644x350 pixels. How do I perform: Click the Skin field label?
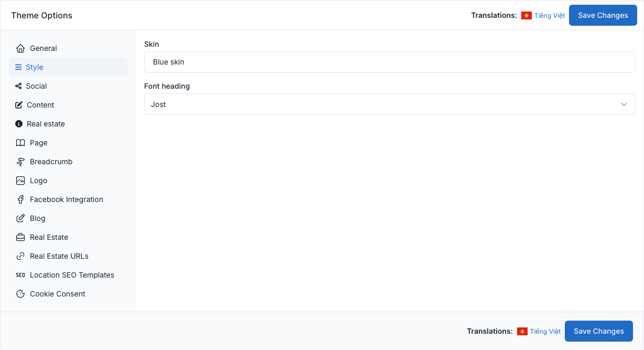click(x=152, y=44)
